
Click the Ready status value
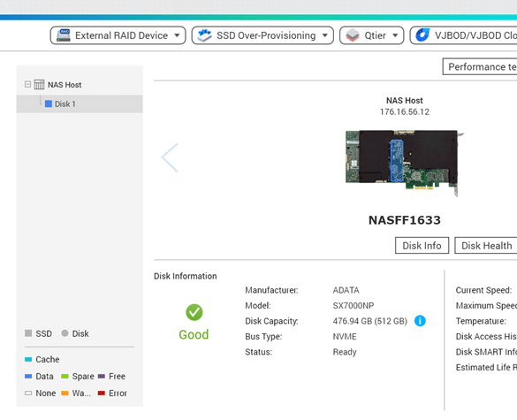(345, 352)
